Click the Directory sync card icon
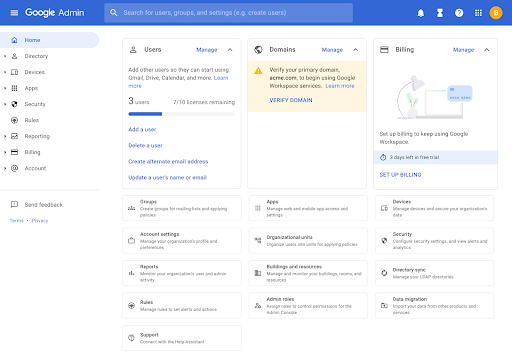 coord(384,273)
